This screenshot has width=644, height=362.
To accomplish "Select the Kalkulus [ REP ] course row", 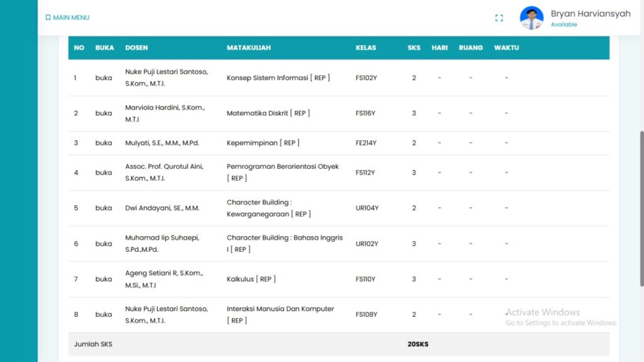I will 251,279.
